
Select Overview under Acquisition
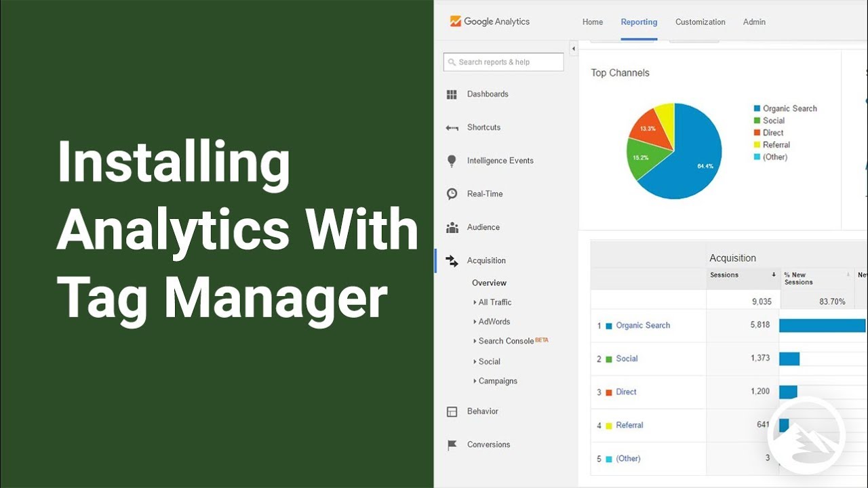pos(490,283)
